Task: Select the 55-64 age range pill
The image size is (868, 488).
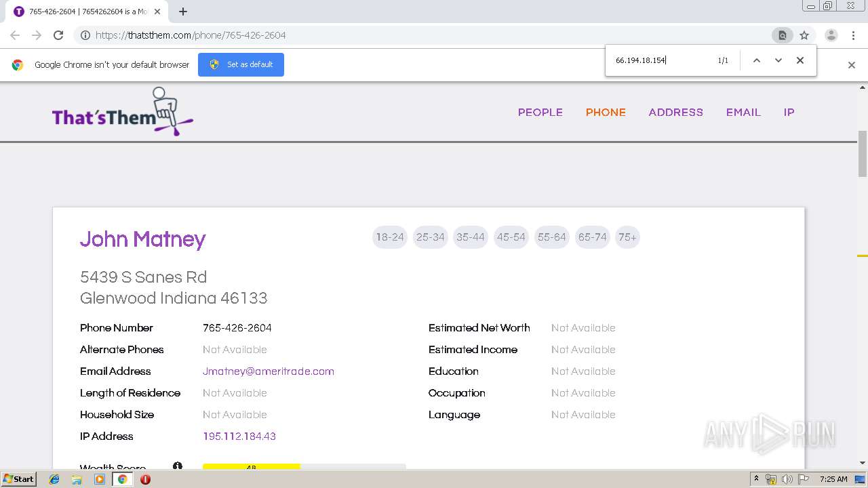Action: point(551,237)
